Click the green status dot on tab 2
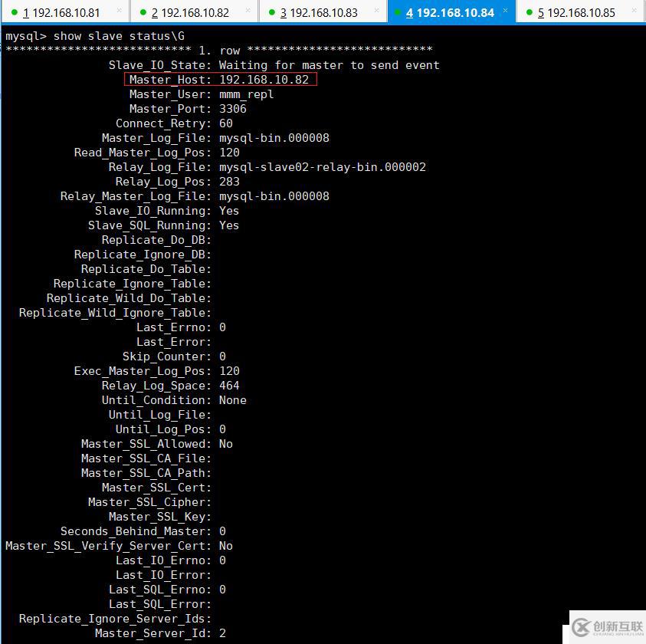 click(x=143, y=12)
